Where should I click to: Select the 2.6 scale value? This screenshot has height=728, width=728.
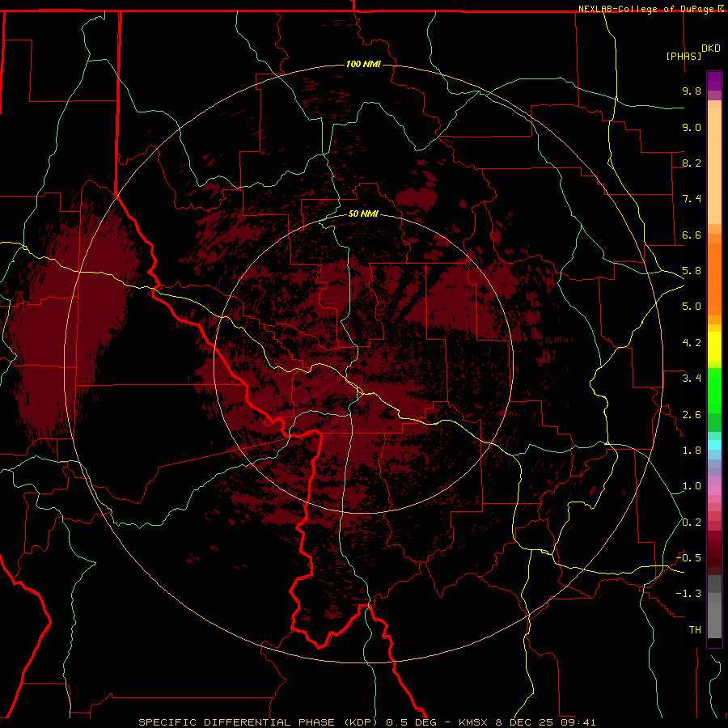tap(692, 415)
